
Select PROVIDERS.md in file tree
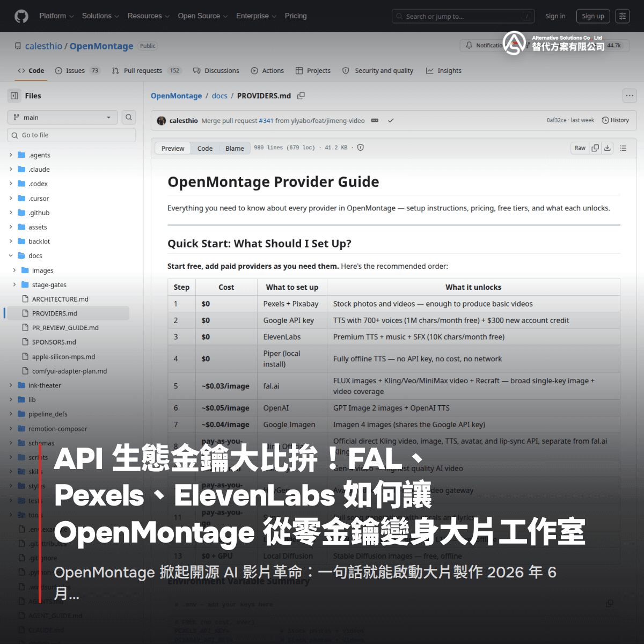67,313
